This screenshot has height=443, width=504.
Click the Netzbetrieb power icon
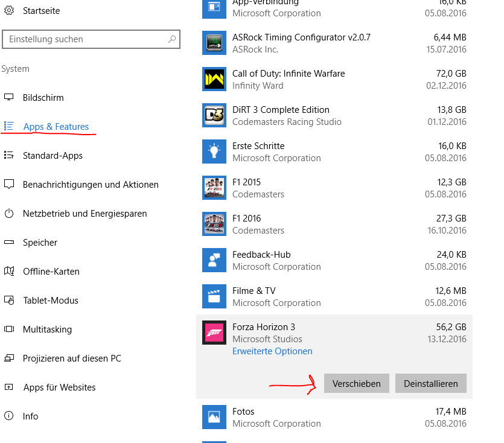[9, 213]
